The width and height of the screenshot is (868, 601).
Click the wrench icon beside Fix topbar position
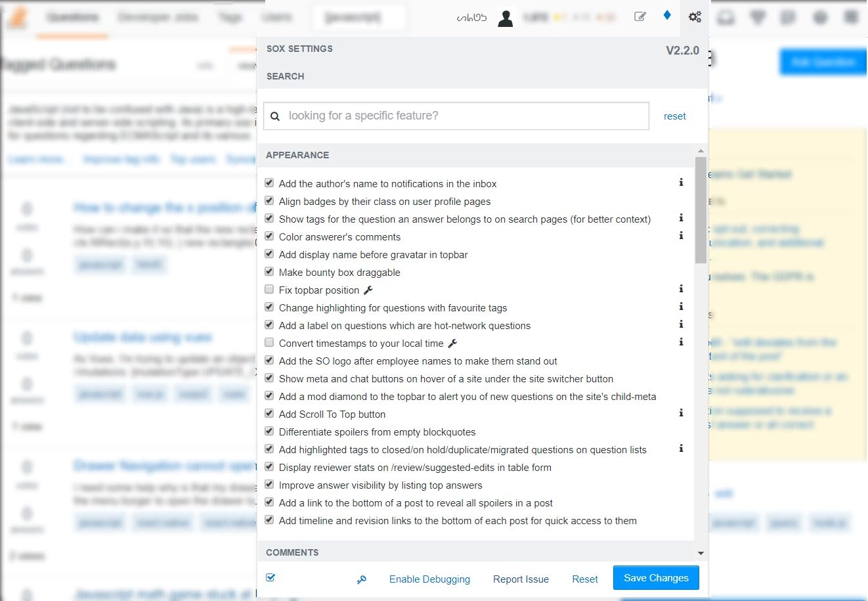(x=368, y=289)
